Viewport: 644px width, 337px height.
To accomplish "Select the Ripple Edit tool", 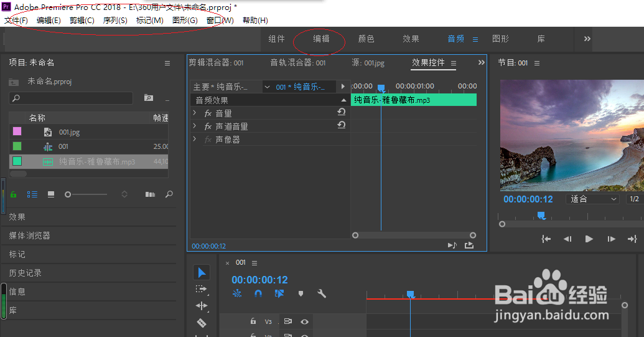I will click(201, 306).
